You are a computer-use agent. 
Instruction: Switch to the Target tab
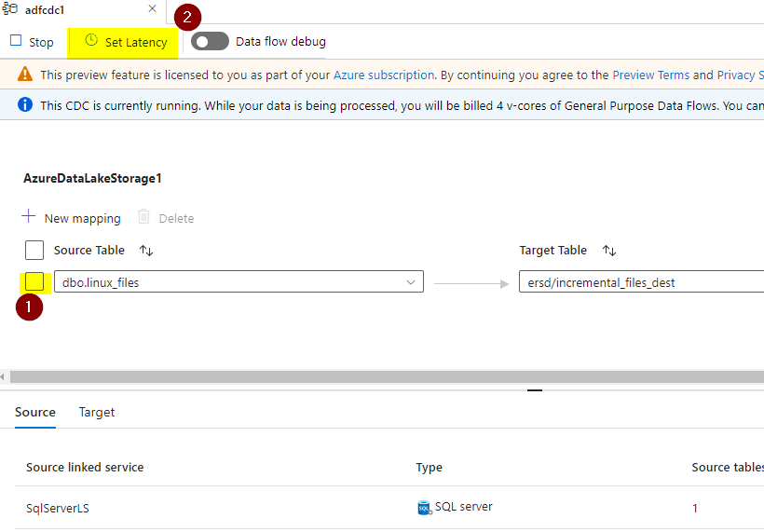pos(97,412)
